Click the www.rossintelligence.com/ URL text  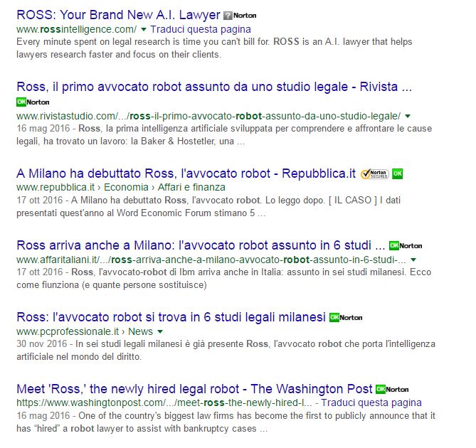pos(77,29)
